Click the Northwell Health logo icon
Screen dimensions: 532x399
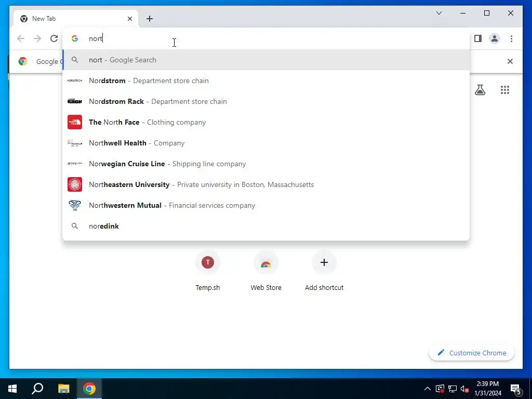[x=75, y=143]
